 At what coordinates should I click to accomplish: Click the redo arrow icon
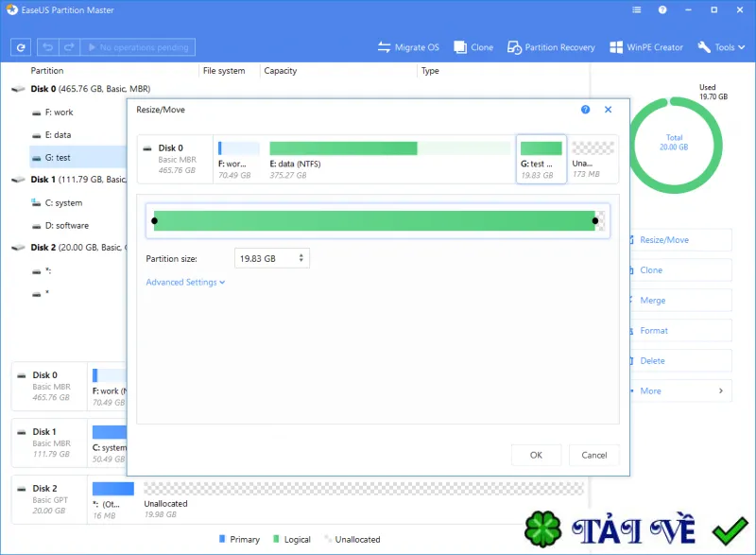click(x=69, y=47)
